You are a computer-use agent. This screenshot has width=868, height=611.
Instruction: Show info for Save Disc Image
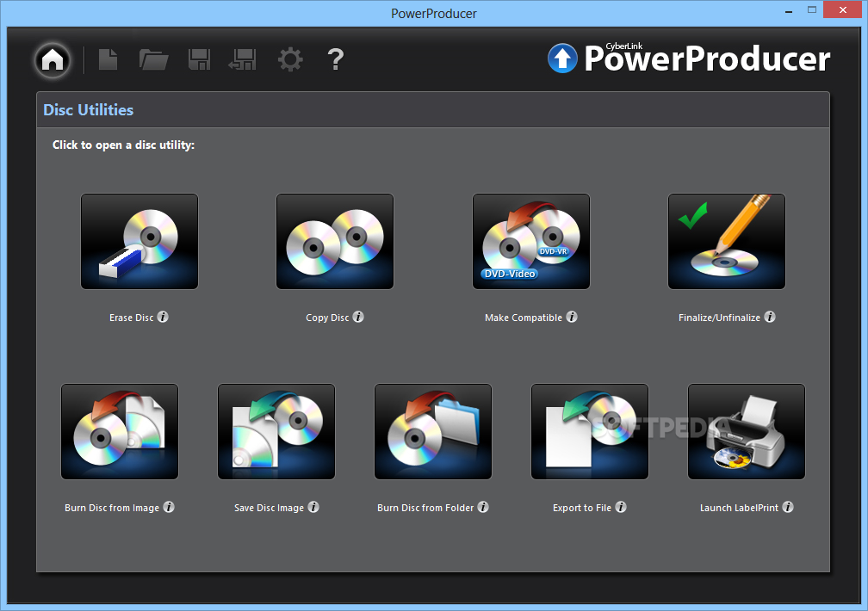click(313, 507)
